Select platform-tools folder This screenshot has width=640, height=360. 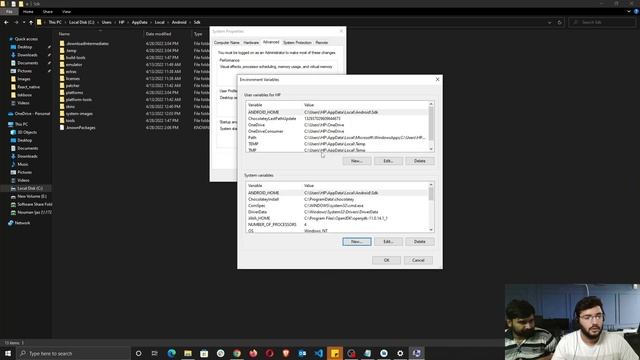pyautogui.click(x=78, y=100)
